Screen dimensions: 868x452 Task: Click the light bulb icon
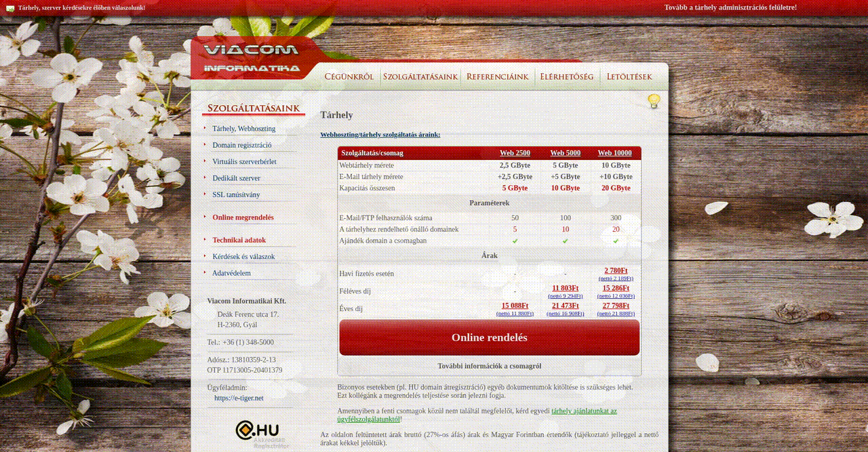point(654,102)
